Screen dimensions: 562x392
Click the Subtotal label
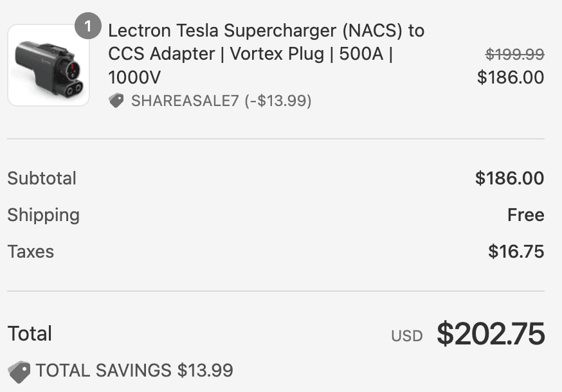[x=42, y=178]
